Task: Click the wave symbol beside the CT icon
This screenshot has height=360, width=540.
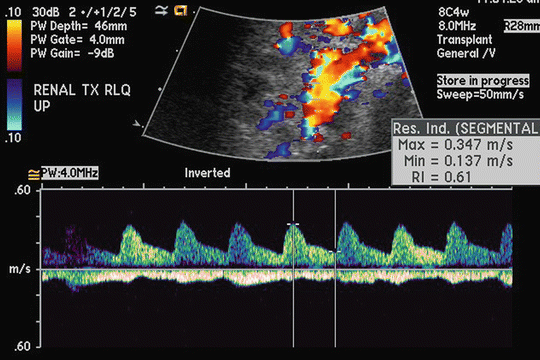Action: pos(161,11)
